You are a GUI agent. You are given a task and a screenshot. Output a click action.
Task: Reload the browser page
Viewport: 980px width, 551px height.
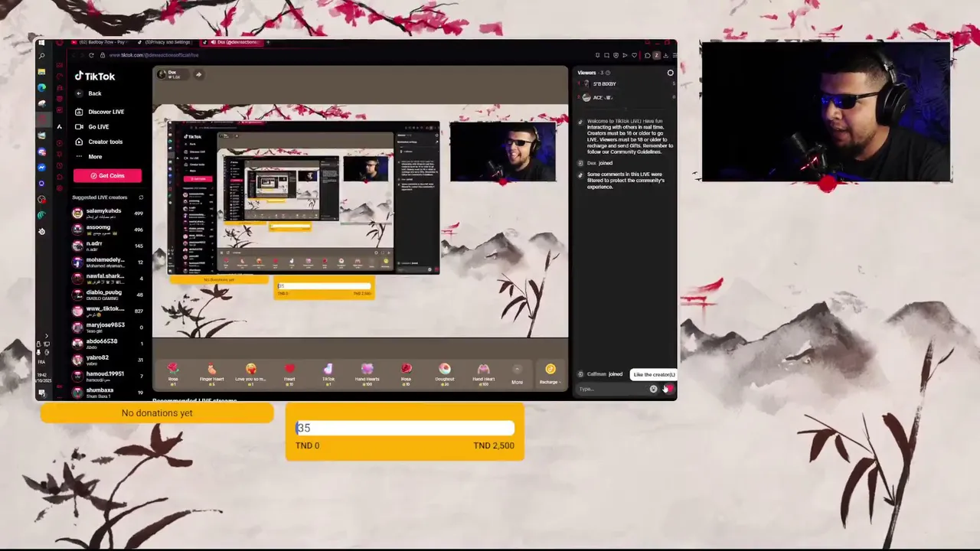[x=91, y=55]
